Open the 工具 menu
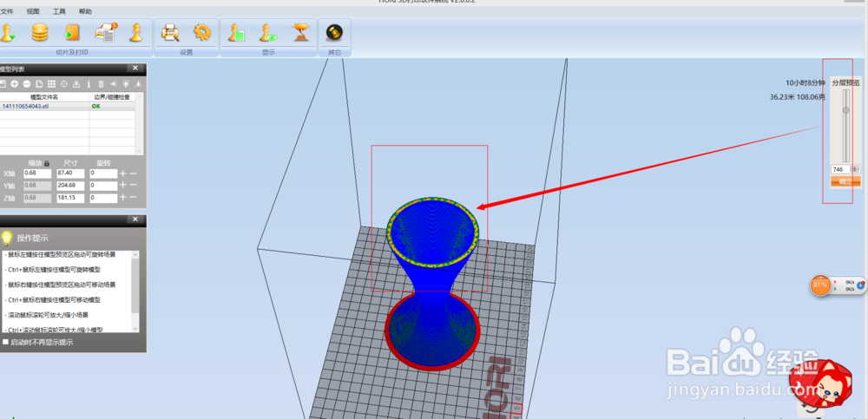This screenshot has width=868, height=419. 59,11
